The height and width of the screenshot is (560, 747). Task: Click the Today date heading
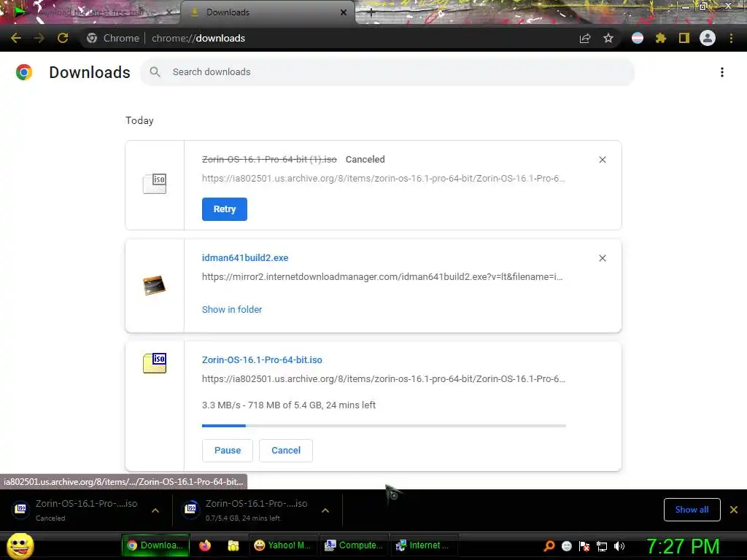click(139, 120)
